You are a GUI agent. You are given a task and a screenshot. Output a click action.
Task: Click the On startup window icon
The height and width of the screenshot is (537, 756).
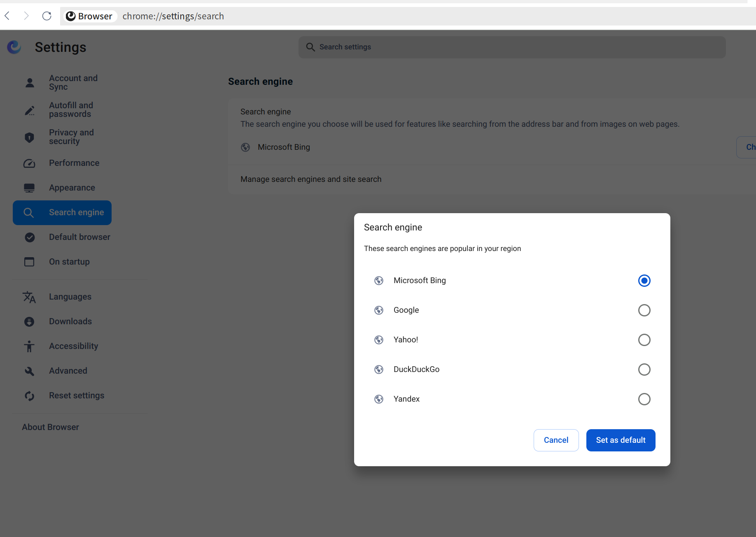tap(30, 262)
